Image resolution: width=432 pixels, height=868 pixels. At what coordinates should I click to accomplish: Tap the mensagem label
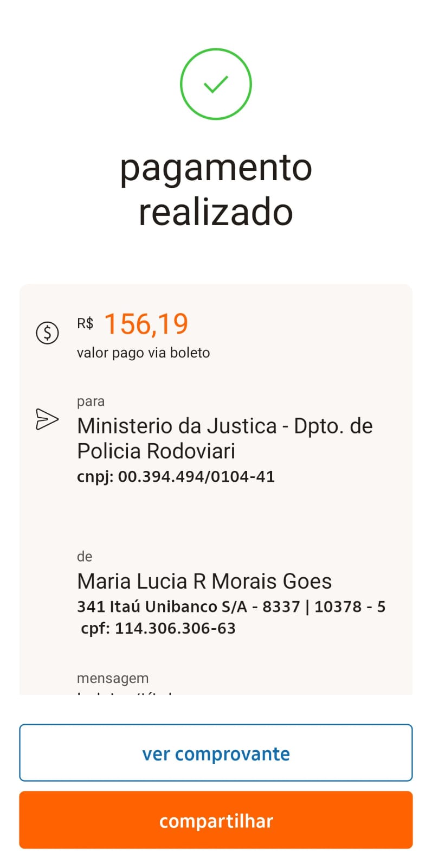113,678
